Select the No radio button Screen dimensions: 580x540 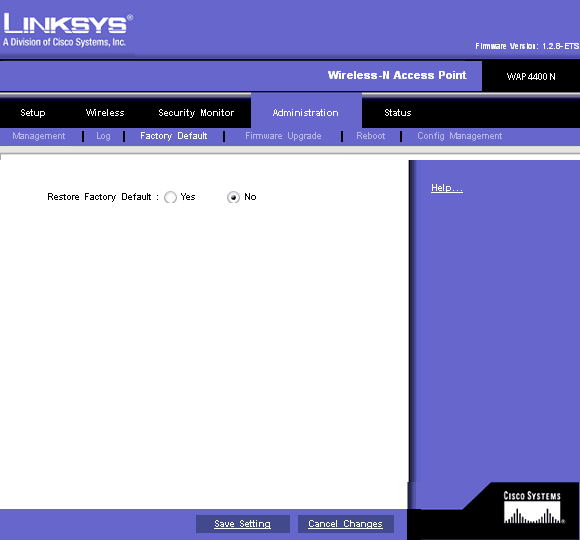point(233,197)
